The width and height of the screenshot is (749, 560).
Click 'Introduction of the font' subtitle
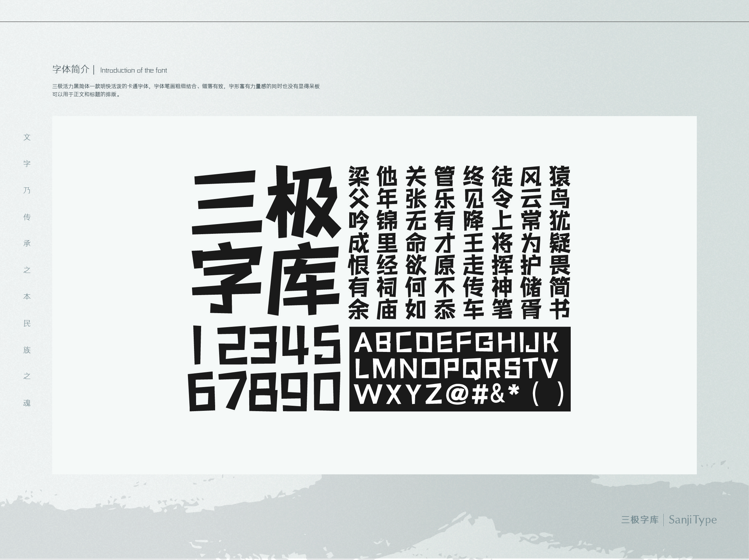(x=133, y=71)
